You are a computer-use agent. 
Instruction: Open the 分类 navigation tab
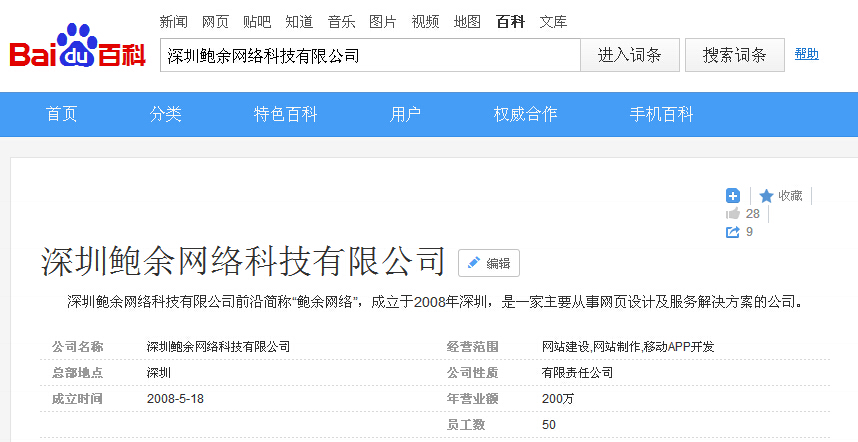coord(165,114)
